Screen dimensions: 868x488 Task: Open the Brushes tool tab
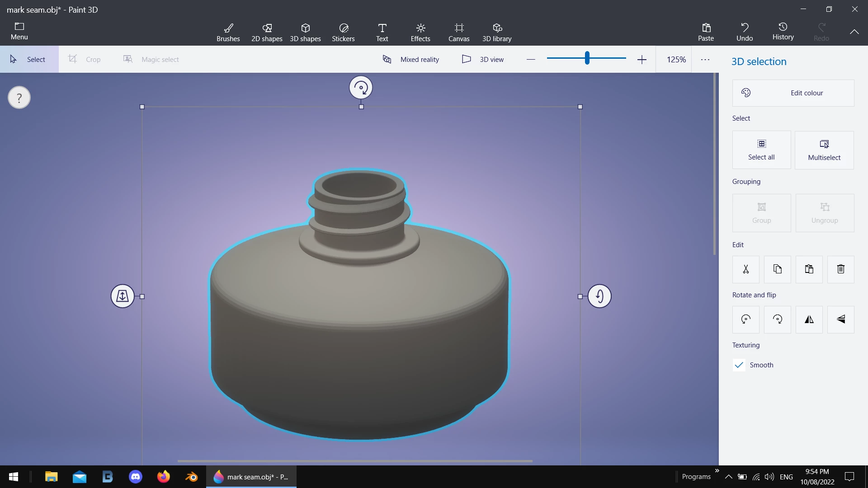pos(228,32)
